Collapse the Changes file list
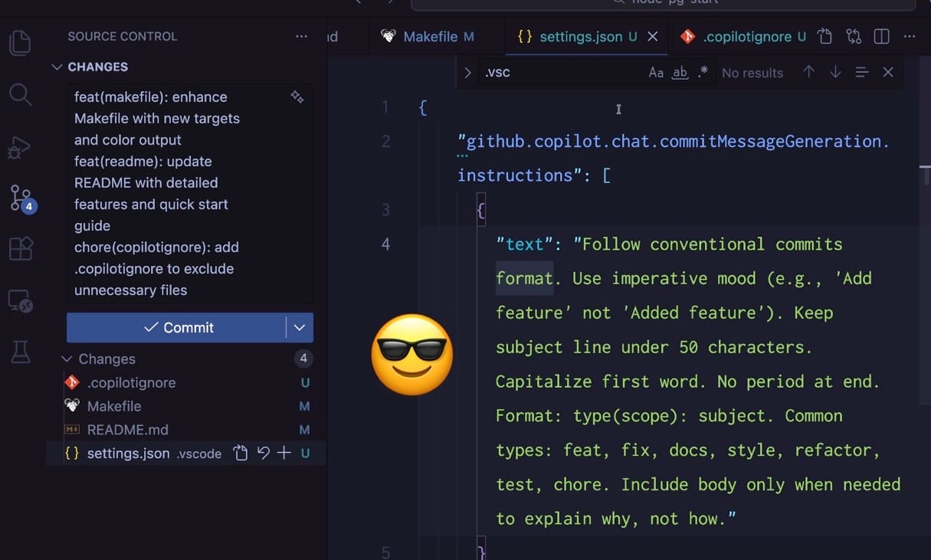Image resolution: width=931 pixels, height=560 pixels. click(67, 359)
